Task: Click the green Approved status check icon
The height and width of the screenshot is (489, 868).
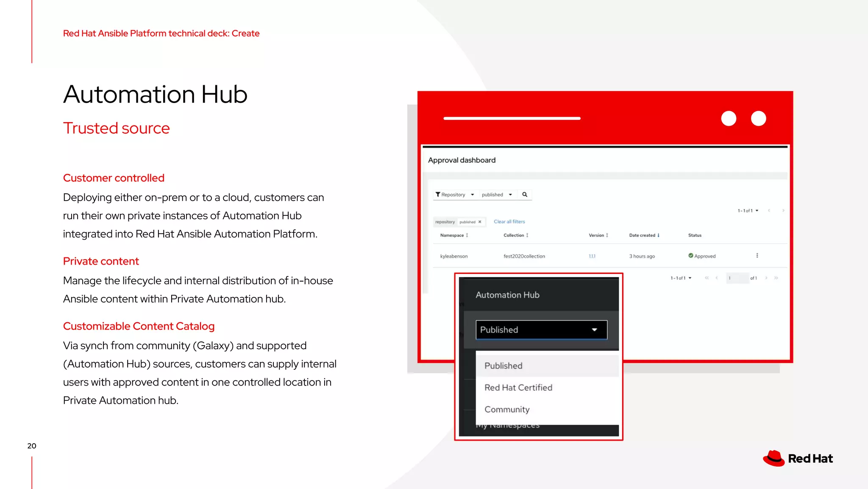Action: click(x=691, y=256)
